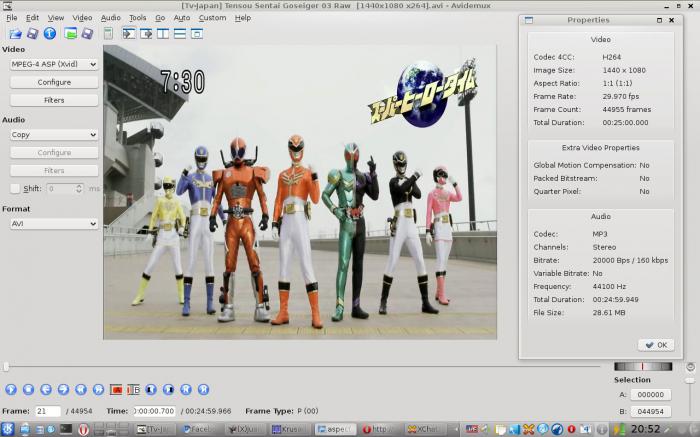
Task: Select separate window preview icon
Action: tap(197, 33)
